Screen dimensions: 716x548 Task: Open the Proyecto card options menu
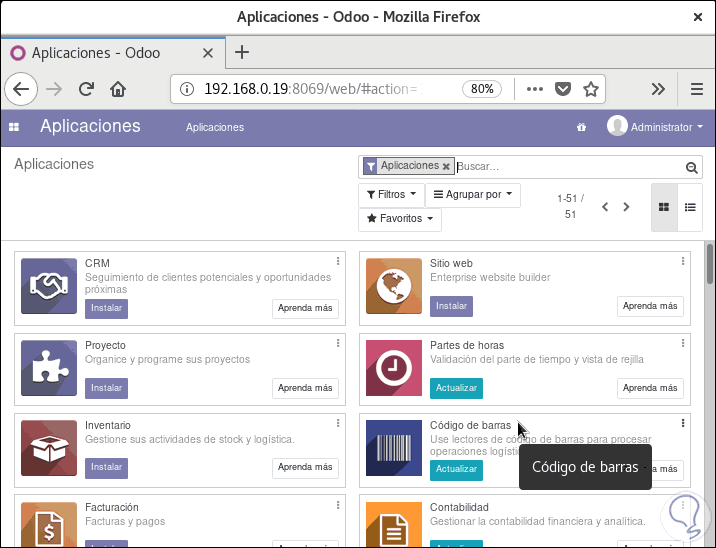338,343
